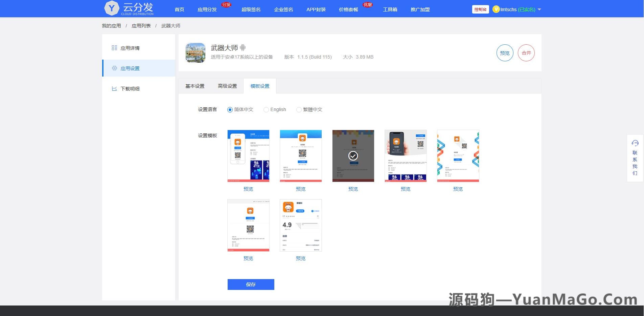Choose the first phone mockup template thumbnail

pyautogui.click(x=248, y=156)
